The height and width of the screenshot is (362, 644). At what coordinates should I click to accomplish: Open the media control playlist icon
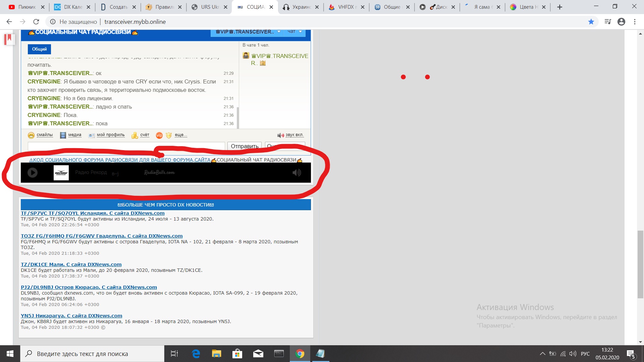[608, 22]
